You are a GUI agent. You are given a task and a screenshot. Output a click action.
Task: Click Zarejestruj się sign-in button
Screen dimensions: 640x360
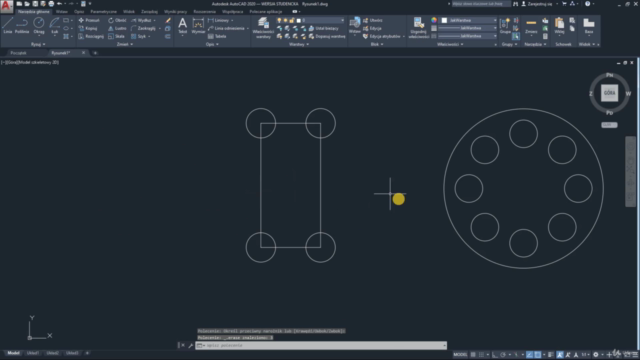[x=536, y=4]
